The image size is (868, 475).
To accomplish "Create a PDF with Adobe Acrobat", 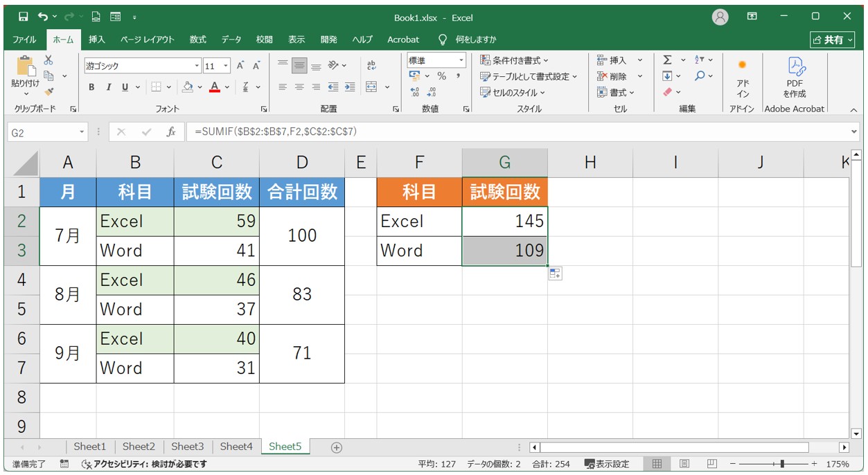I will tap(795, 78).
